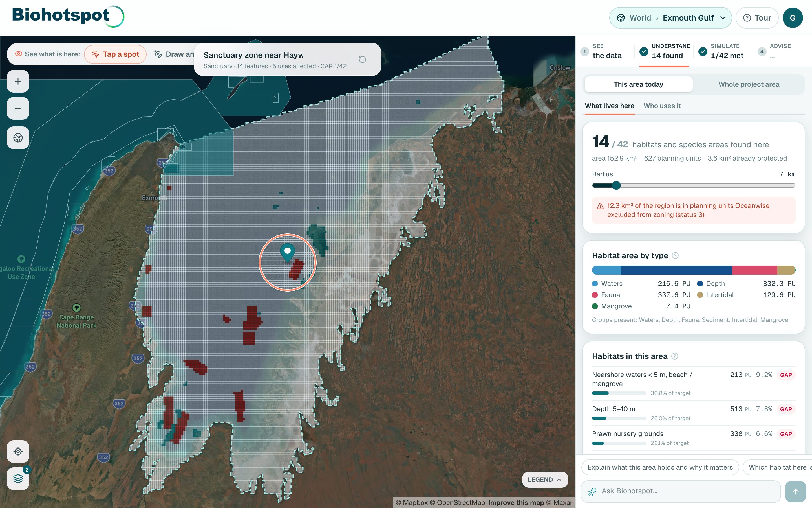Open the map layers panel icon
812x508 pixels.
tap(18, 478)
